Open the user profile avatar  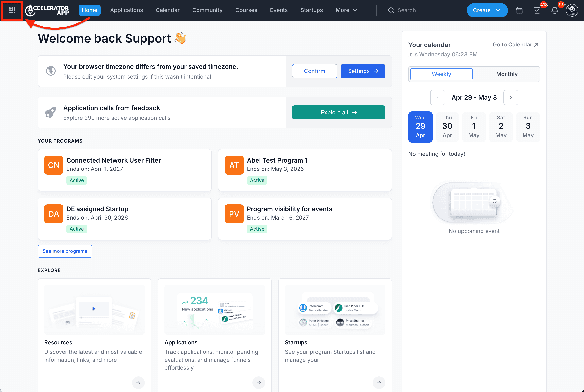click(x=572, y=10)
